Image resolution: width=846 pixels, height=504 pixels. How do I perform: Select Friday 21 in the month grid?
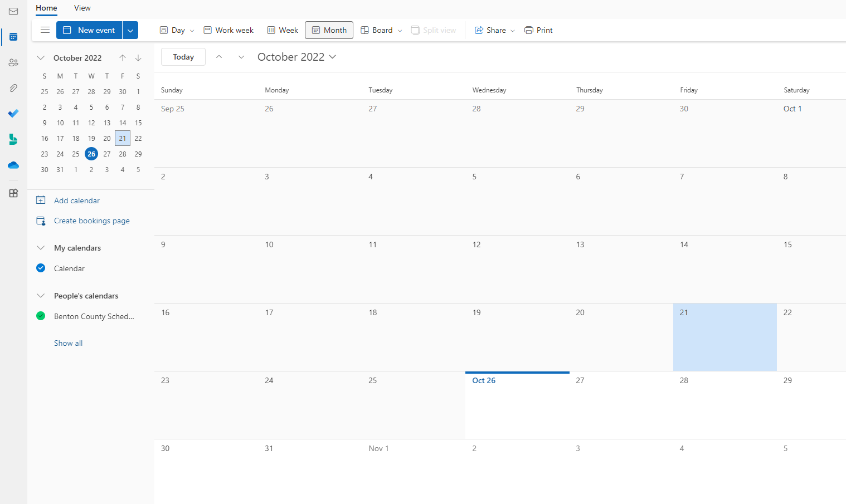point(725,337)
